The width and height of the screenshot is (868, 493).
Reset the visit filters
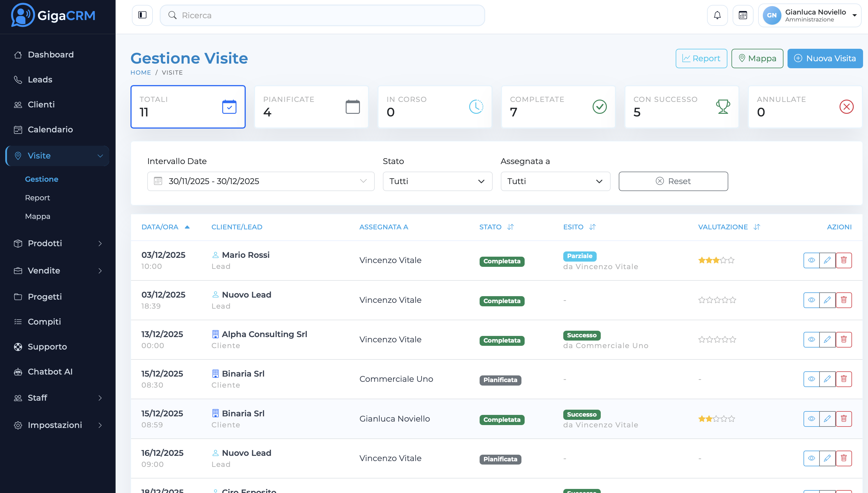pyautogui.click(x=673, y=181)
